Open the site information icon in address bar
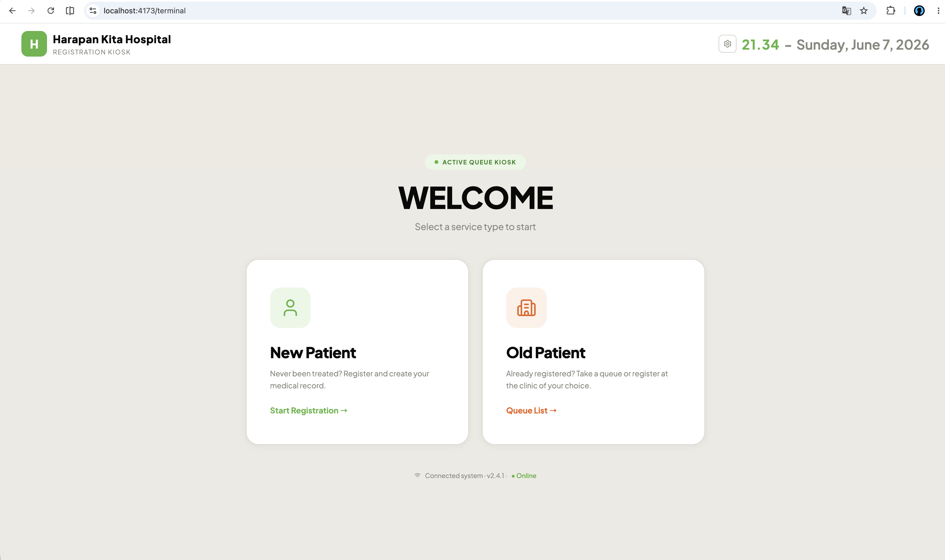Image resolution: width=945 pixels, height=560 pixels. tap(93, 11)
